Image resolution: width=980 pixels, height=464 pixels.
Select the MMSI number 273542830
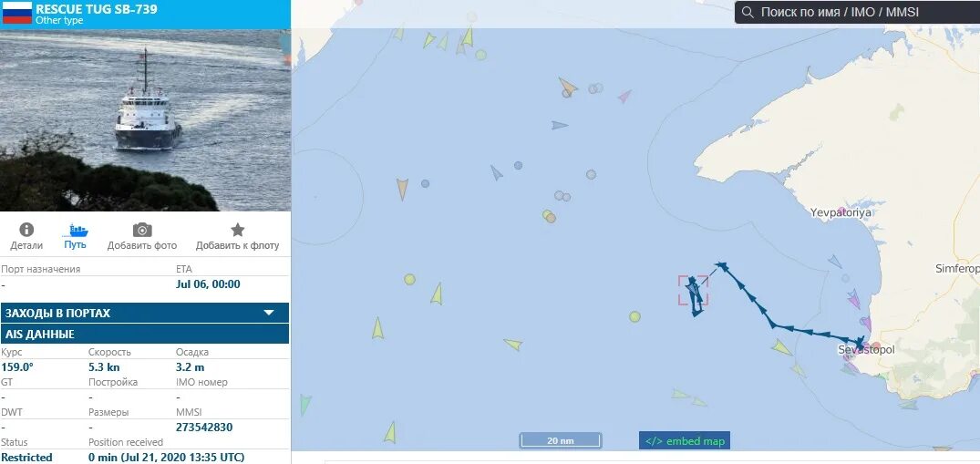[x=204, y=428]
